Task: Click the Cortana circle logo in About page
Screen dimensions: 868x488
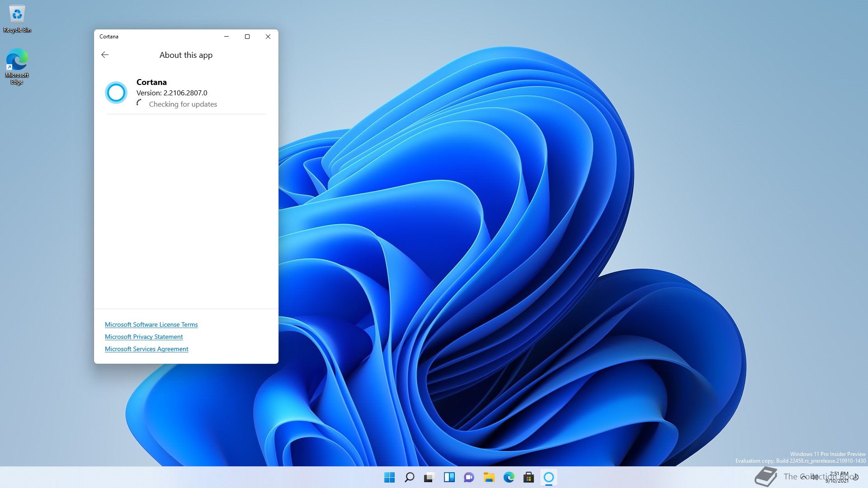Action: point(116,93)
